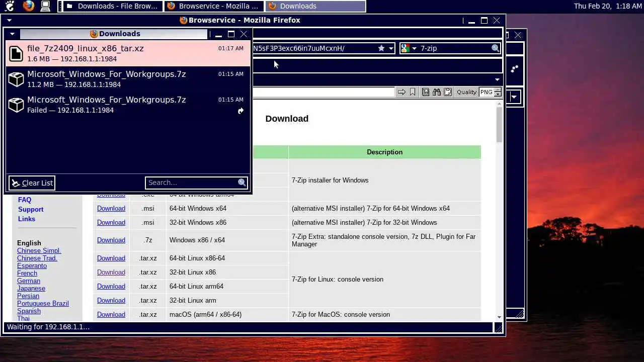Download 64-bit Linux x86-64 tar.xz
644x362 pixels.
click(x=111, y=258)
